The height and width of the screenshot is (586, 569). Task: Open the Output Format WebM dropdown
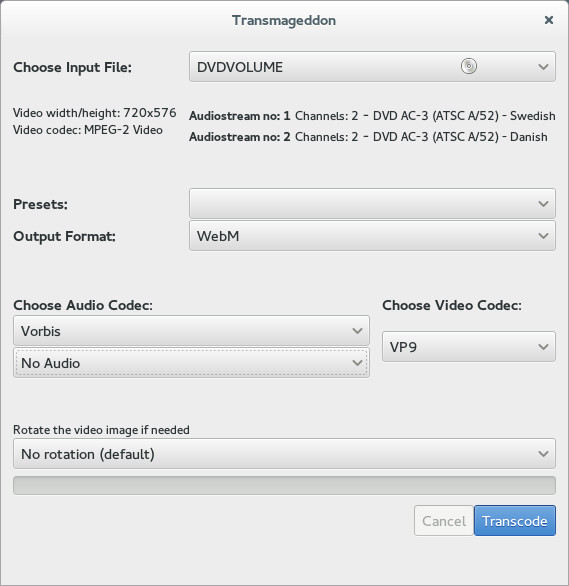tap(372, 236)
